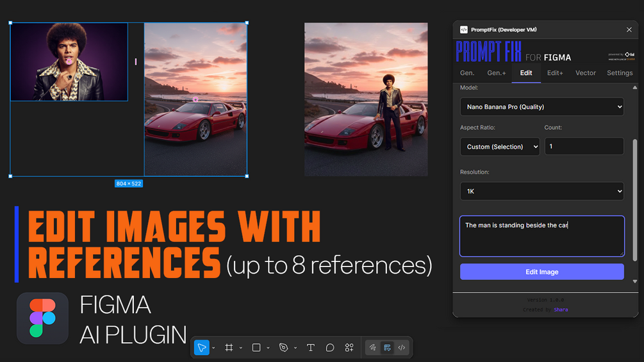Screen dimensions: 644x362
Task: Switch to the Edit tab
Action: click(526, 73)
